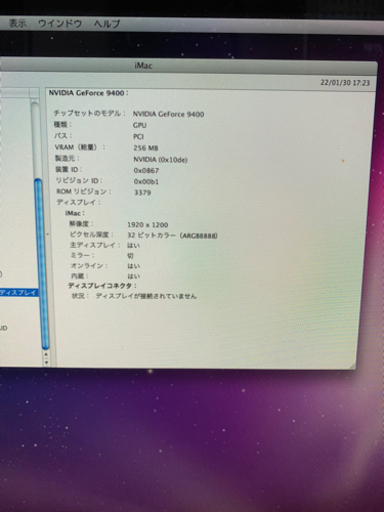
Task: Select the 1920 x 1200 resolution value
Action: (x=148, y=225)
